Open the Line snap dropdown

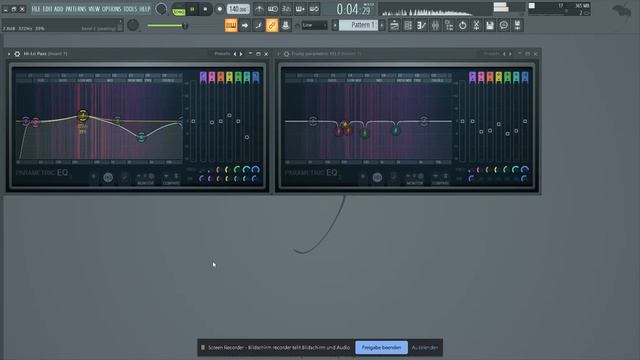tap(314, 25)
